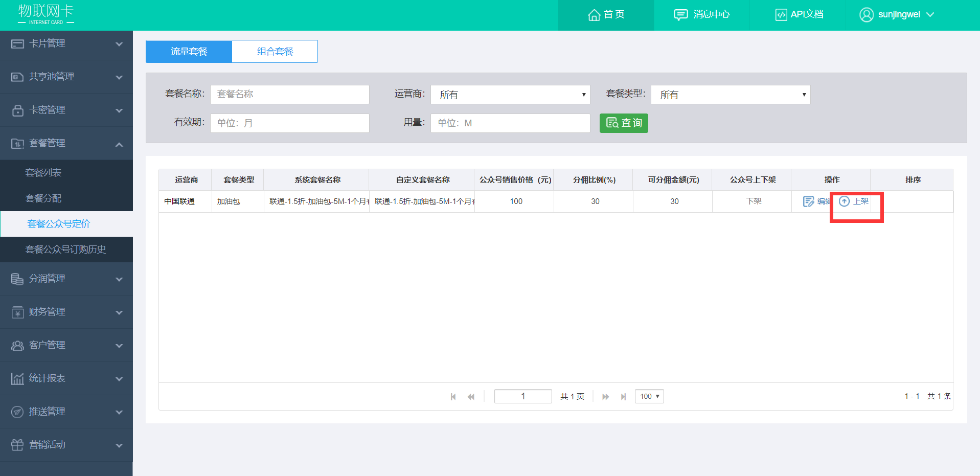
Task: Go to previous page arrow
Action: [471, 397]
